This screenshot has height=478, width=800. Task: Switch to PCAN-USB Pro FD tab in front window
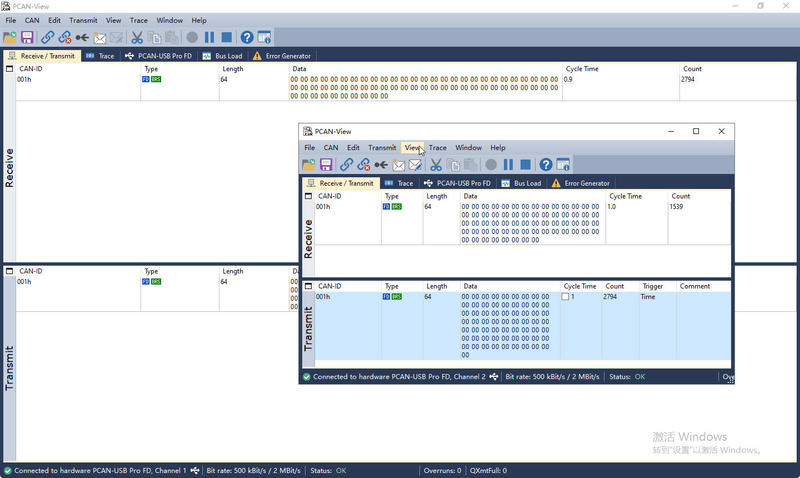point(457,183)
